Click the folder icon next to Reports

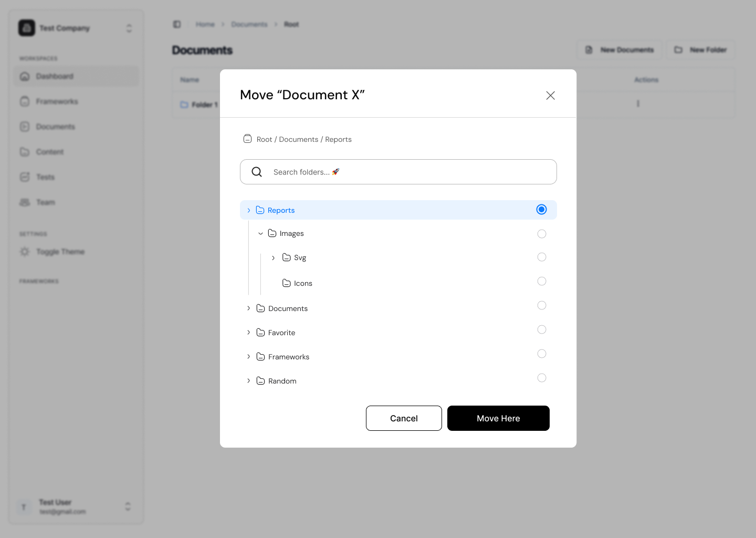click(x=260, y=210)
